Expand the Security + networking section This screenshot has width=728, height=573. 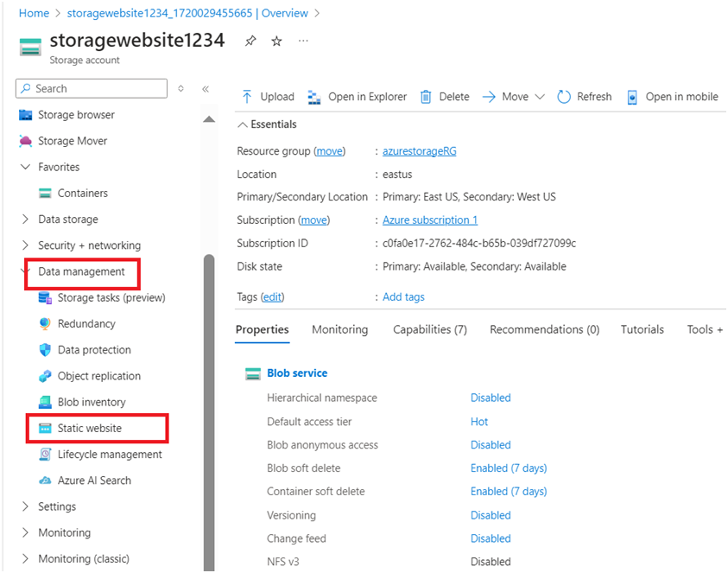point(26,245)
